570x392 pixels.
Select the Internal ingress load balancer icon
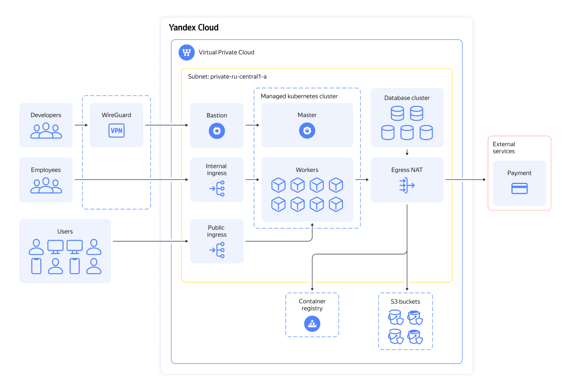point(217,189)
